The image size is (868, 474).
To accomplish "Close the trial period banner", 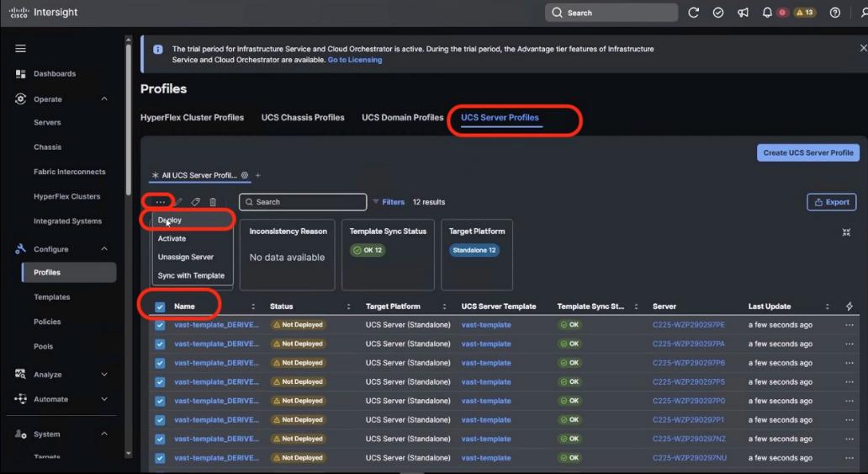I will click(x=863, y=48).
